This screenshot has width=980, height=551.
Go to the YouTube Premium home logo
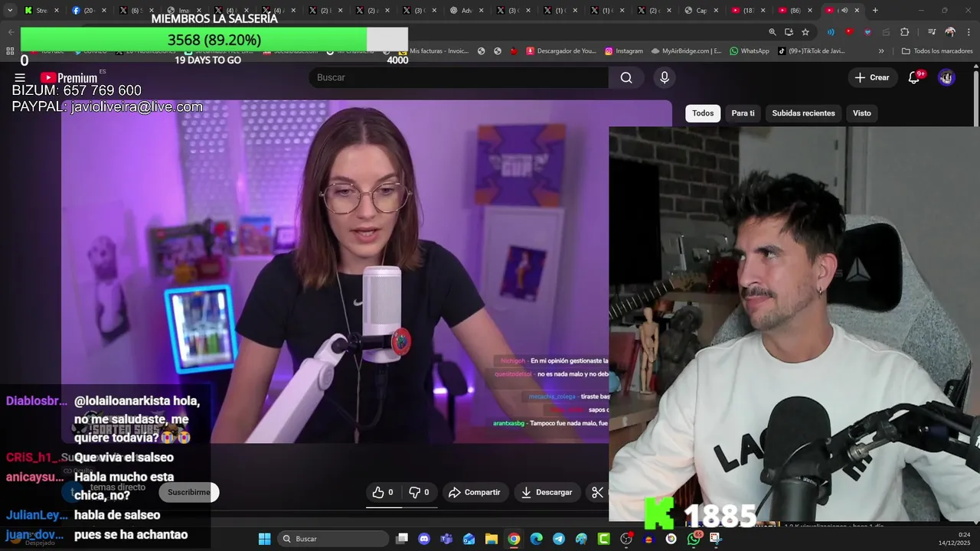tap(69, 77)
